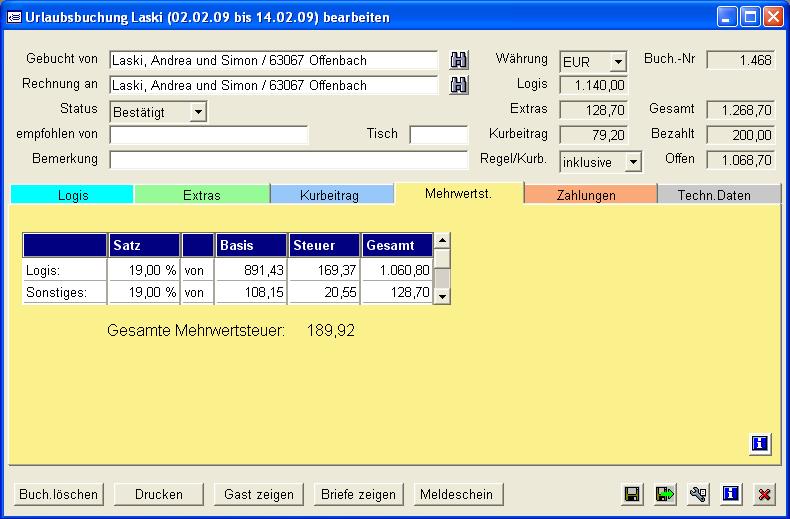Viewport: 790px width, 519px height.
Task: Cancel with the red X icon
Action: pyautogui.click(x=764, y=494)
